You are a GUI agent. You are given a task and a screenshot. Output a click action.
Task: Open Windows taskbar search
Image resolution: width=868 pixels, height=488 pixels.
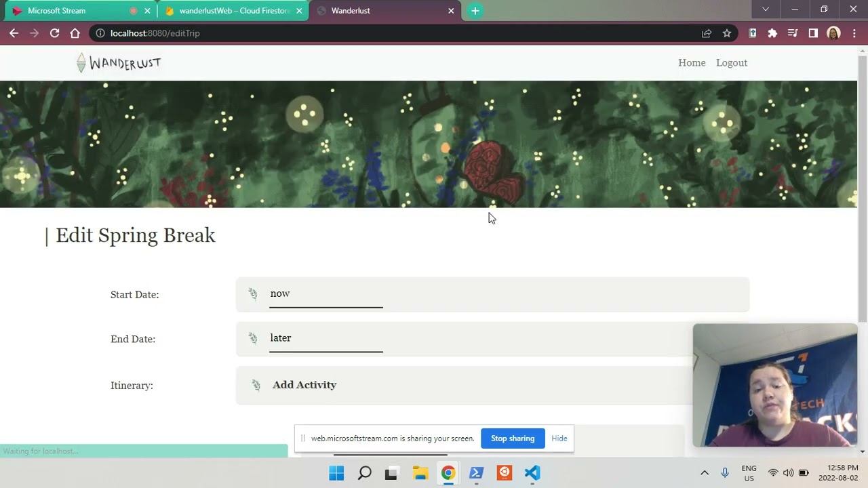point(364,473)
